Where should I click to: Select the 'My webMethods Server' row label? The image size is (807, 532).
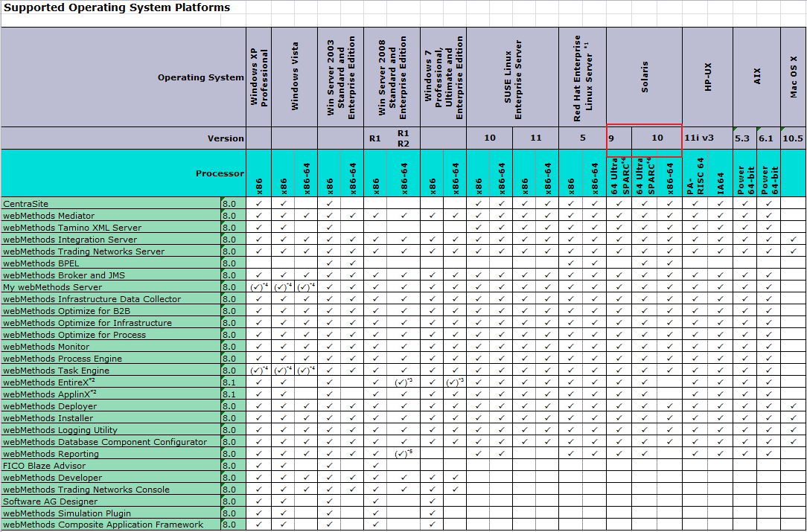[x=111, y=287]
